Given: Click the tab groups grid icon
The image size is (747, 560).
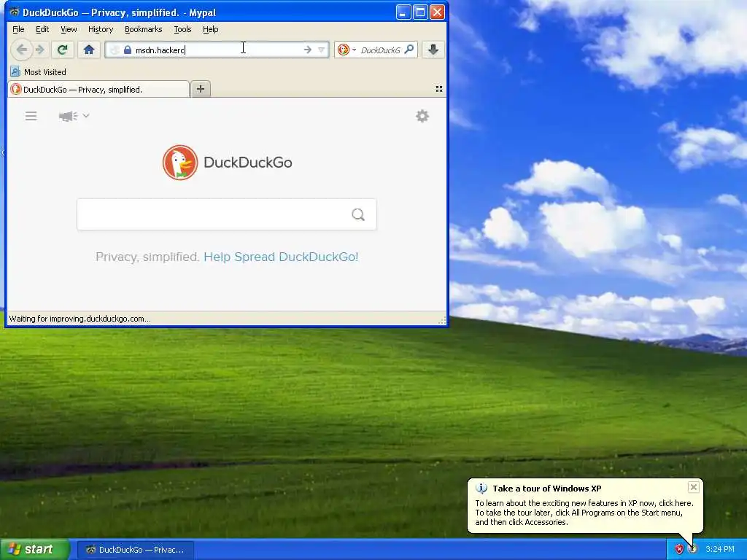Looking at the screenshot, I should (x=439, y=89).
